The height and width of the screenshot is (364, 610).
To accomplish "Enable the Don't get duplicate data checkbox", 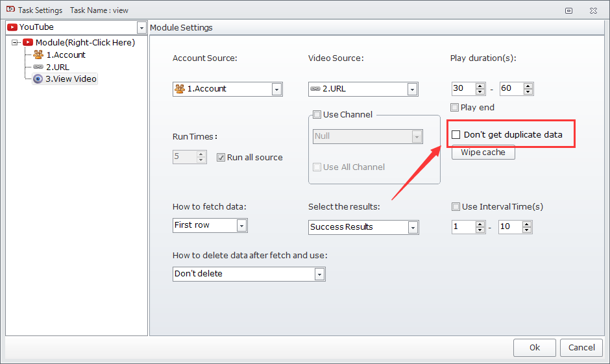I will [x=456, y=135].
